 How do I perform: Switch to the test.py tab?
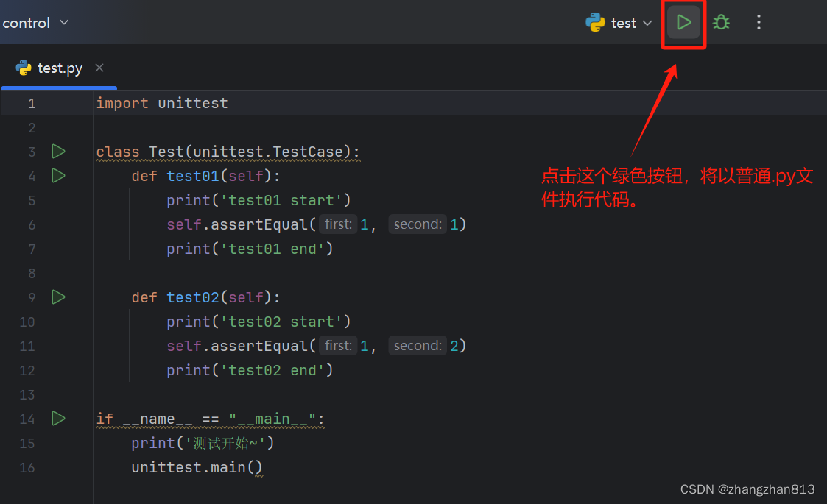point(59,68)
